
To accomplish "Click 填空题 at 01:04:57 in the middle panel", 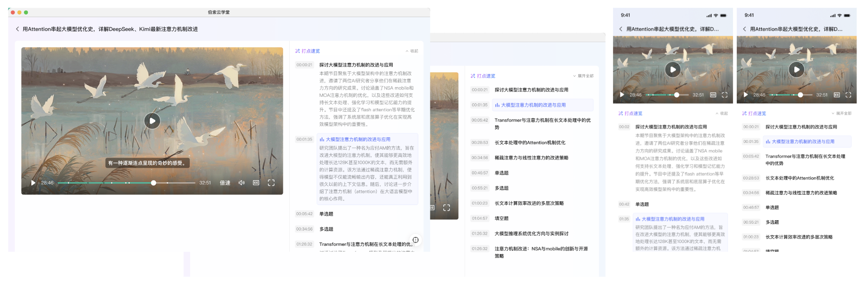I will click(502, 218).
